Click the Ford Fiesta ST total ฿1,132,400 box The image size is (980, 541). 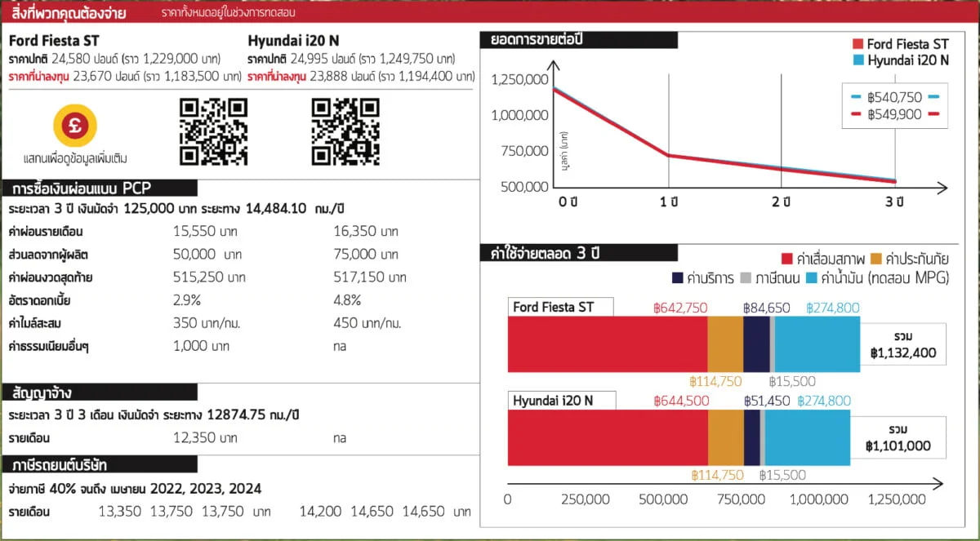click(x=902, y=346)
